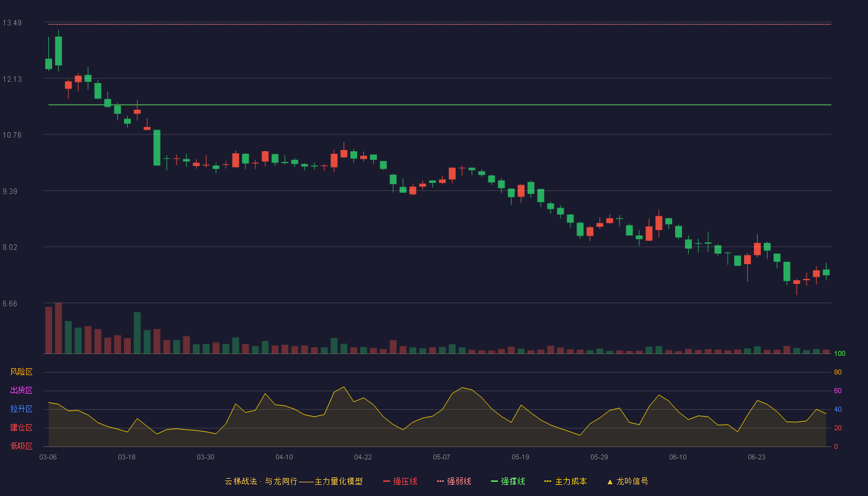Click the 10.76 price axis label
Viewport: 868px width, 496px height.
point(12,135)
